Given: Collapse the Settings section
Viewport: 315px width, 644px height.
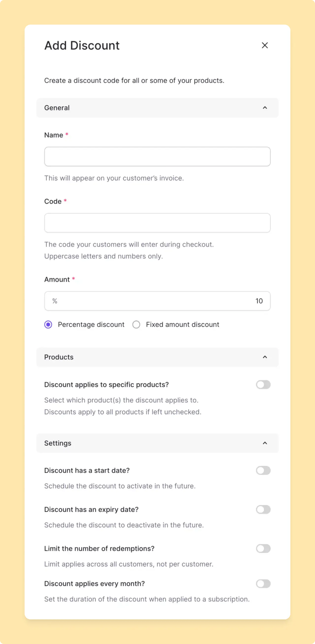Looking at the screenshot, I should pyautogui.click(x=265, y=443).
